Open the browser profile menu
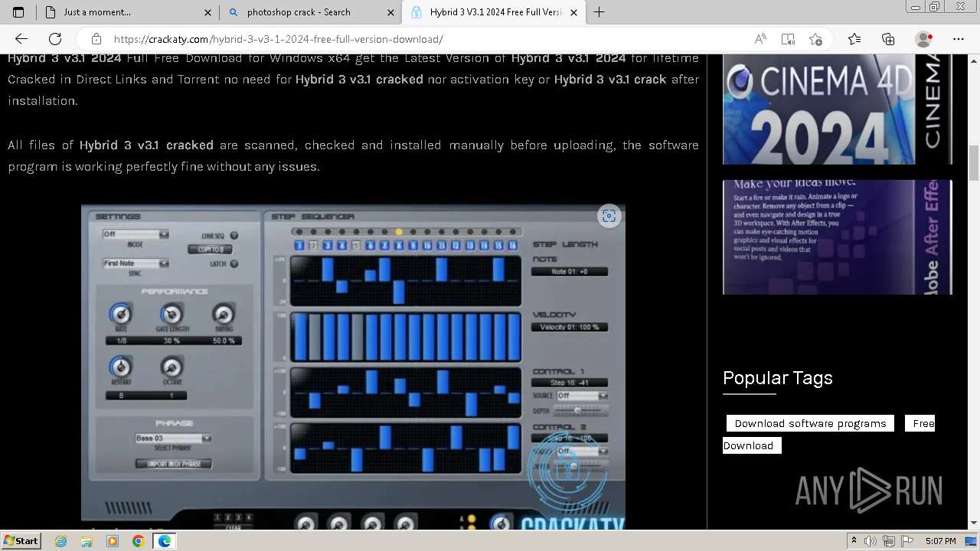Viewport: 980px width, 551px height. (924, 39)
